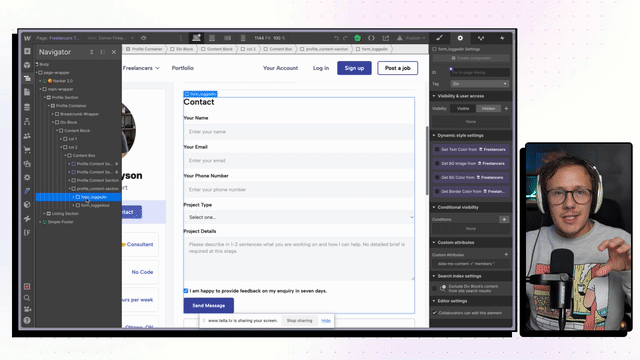Screen dimensions: 640x360
Task: Select the desktop breakpoint icon
Action: (196, 38)
